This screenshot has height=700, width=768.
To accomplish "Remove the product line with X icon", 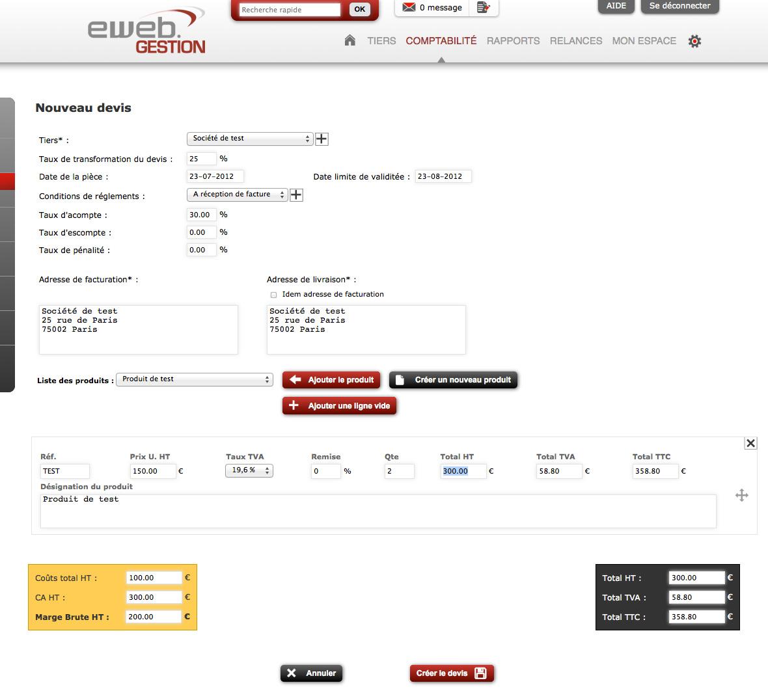I will 750,443.
